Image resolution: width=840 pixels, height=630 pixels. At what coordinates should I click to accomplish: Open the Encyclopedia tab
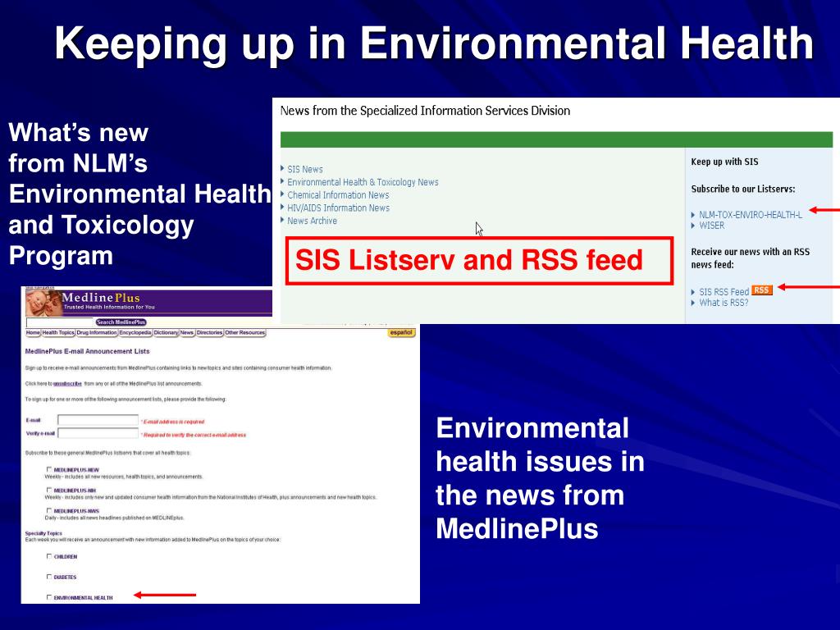click(x=135, y=333)
